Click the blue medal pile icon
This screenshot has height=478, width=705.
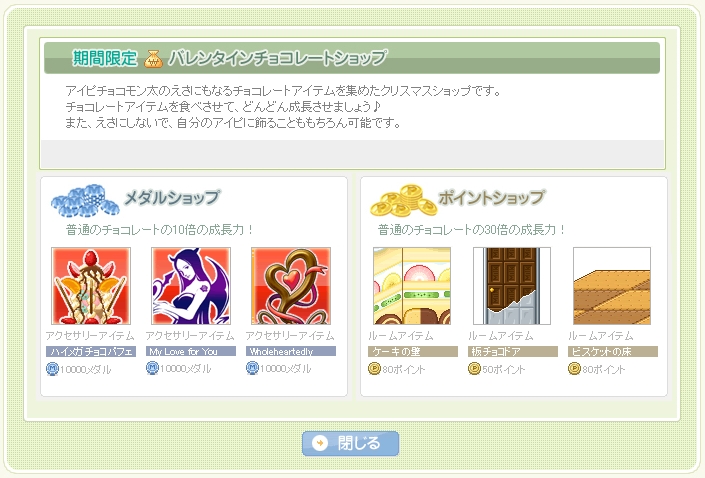[85, 200]
